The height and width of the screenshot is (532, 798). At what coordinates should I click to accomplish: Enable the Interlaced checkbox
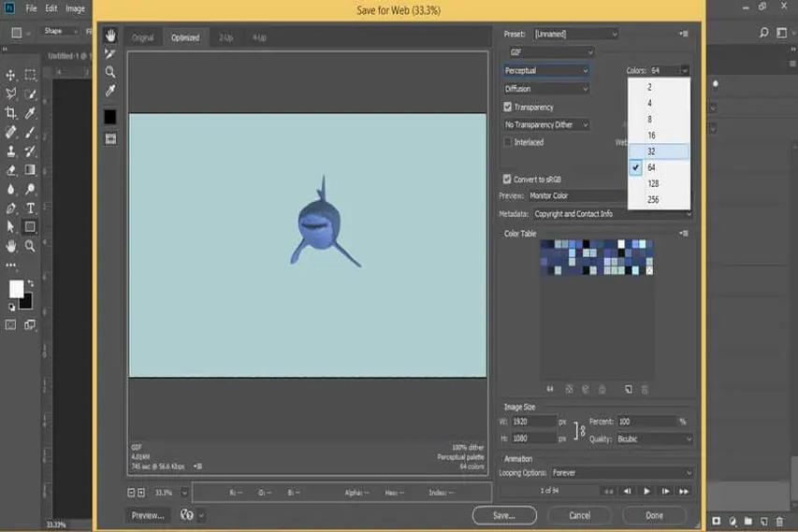[x=507, y=142]
